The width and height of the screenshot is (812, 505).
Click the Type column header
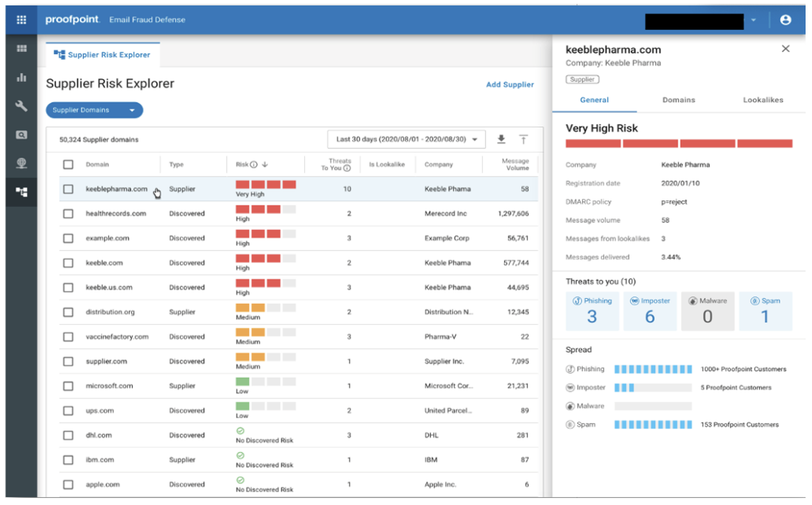(x=176, y=165)
